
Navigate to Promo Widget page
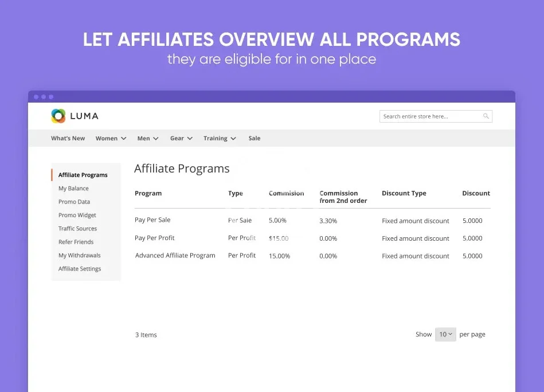pyautogui.click(x=77, y=215)
